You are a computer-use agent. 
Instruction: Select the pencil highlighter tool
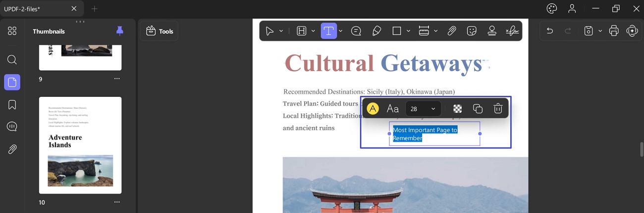tap(376, 31)
